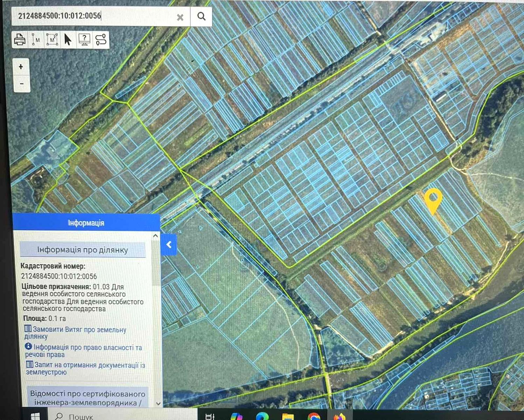Collapse the information panel with the arrow

169,245
